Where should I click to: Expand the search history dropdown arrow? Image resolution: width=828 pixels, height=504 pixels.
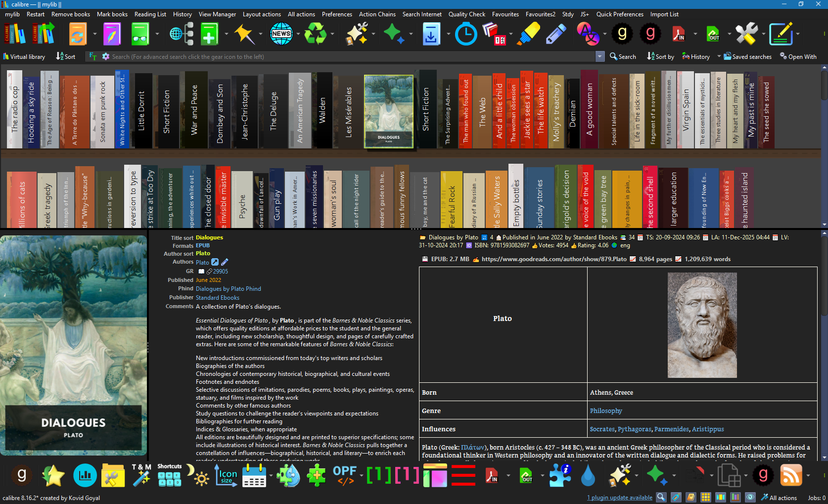[x=599, y=56]
